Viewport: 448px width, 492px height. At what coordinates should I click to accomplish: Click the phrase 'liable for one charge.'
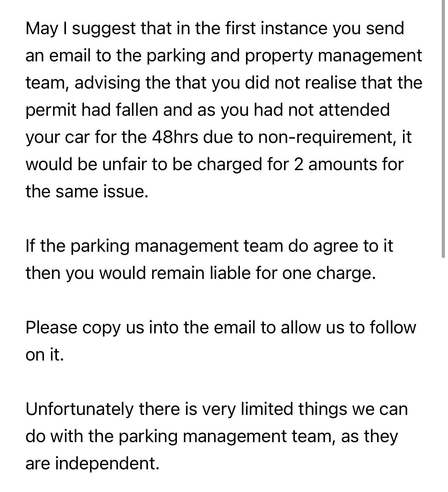coord(293,273)
